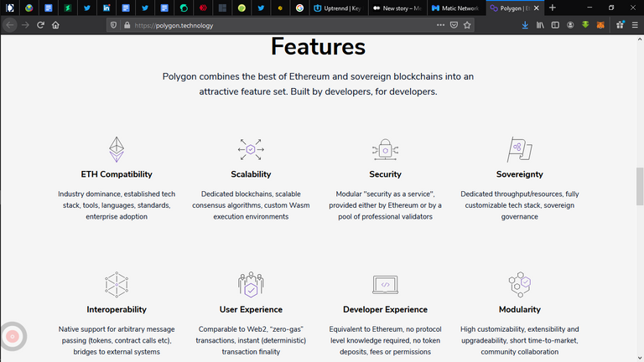Click the Developer Experience laptop icon
The image size is (644, 362).
point(385,284)
